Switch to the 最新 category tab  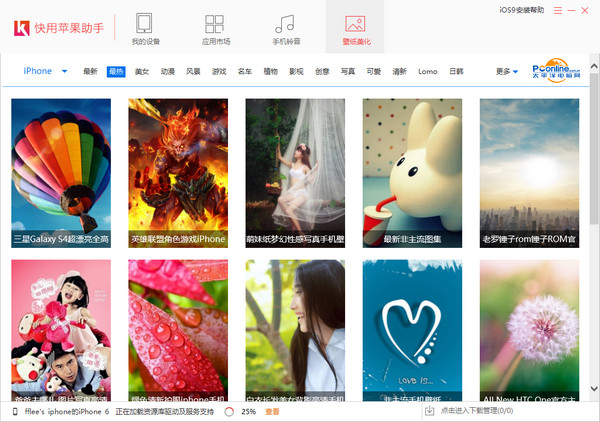[90, 71]
